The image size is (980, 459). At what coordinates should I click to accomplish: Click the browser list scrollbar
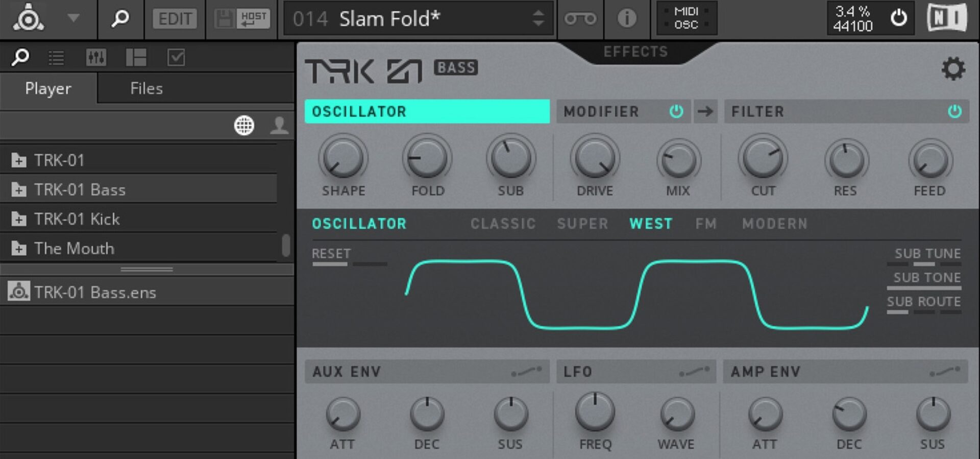click(x=286, y=245)
